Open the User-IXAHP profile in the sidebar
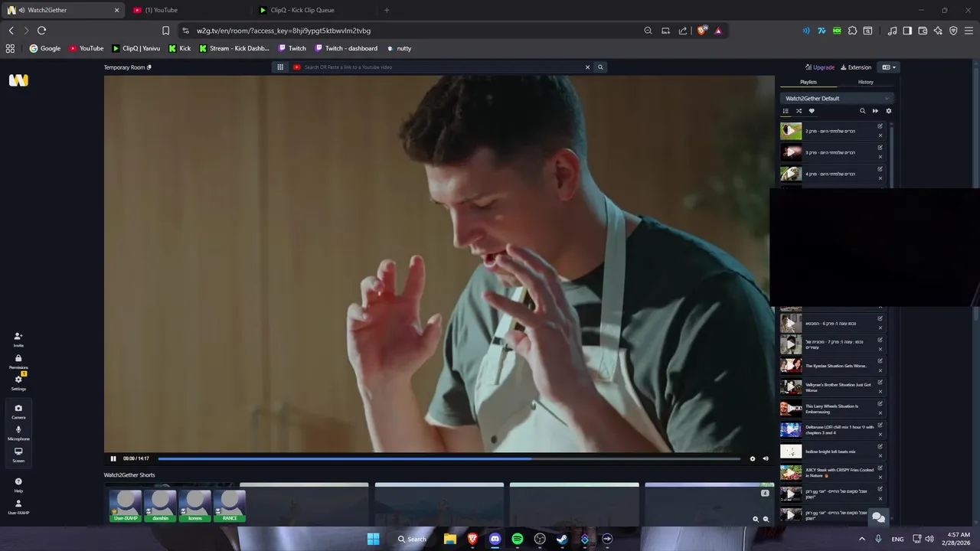 [18, 507]
